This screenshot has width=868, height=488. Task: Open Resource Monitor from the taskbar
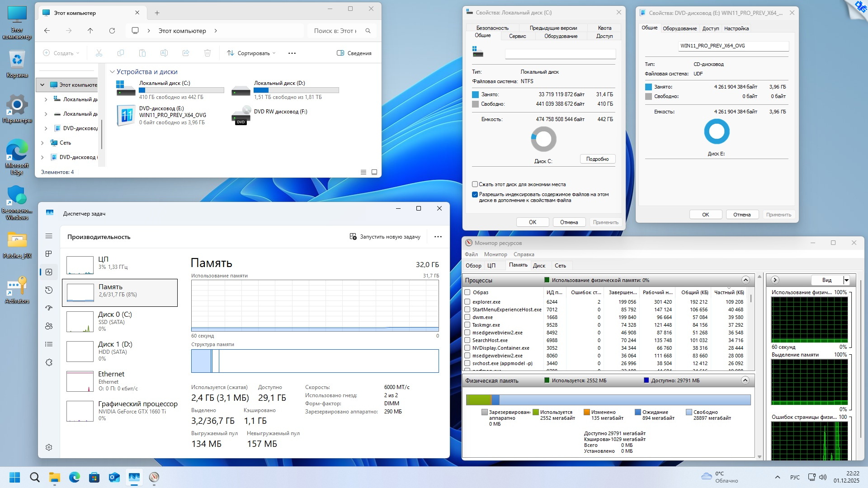(x=154, y=477)
